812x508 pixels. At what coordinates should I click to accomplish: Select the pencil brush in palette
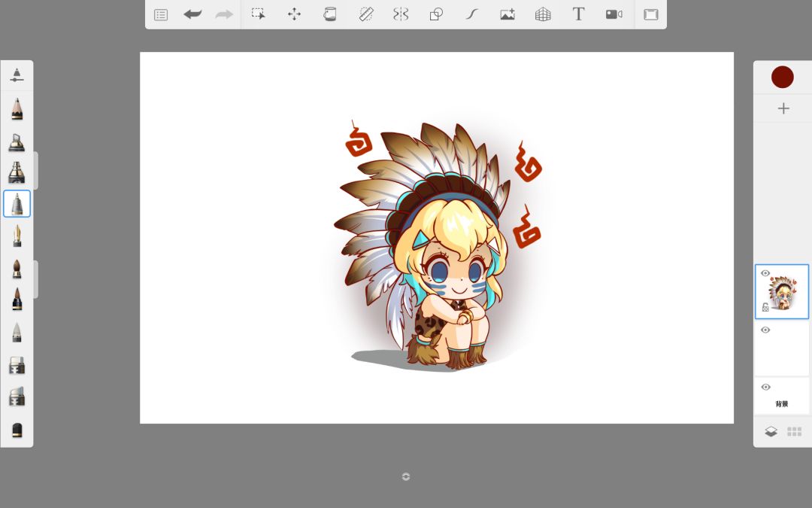click(x=17, y=109)
